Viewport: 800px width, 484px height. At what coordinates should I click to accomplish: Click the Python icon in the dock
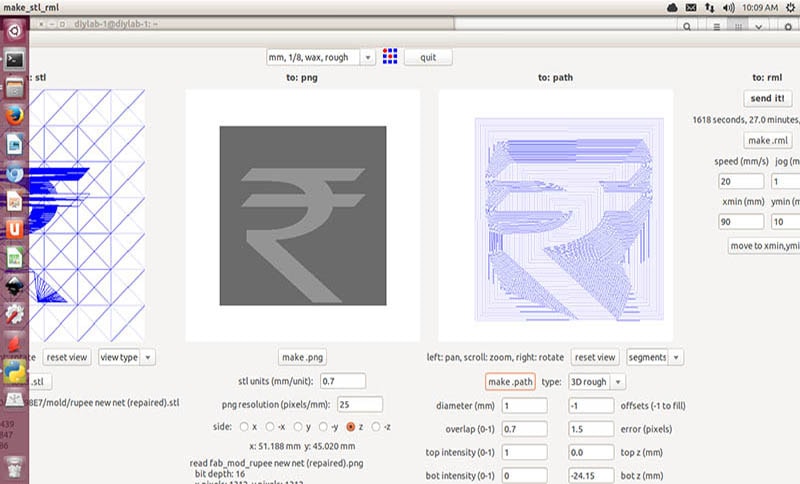point(14,371)
